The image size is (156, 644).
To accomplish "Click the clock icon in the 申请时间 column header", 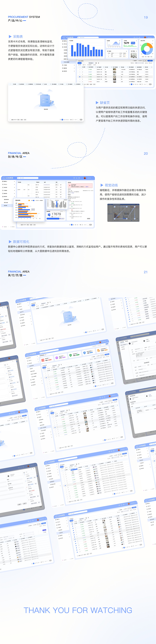I will [68, 84].
